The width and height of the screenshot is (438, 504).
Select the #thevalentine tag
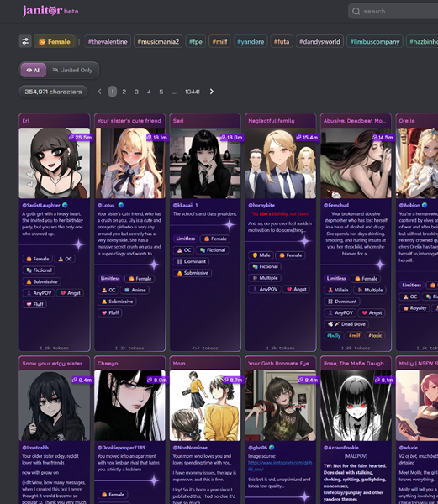[108, 41]
